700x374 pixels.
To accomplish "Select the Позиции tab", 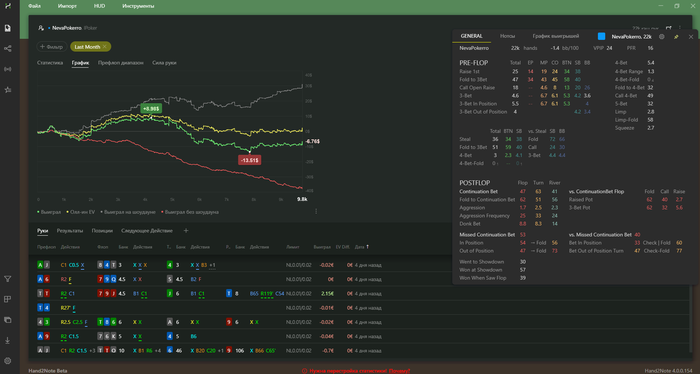I will [102, 231].
